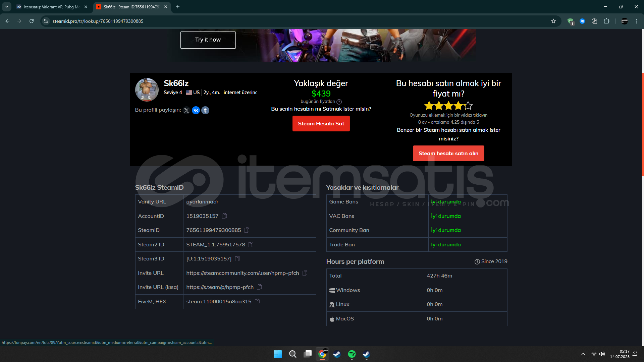Open Task View on the taskbar
Viewport: 644px width, 362px height.
[x=308, y=354]
